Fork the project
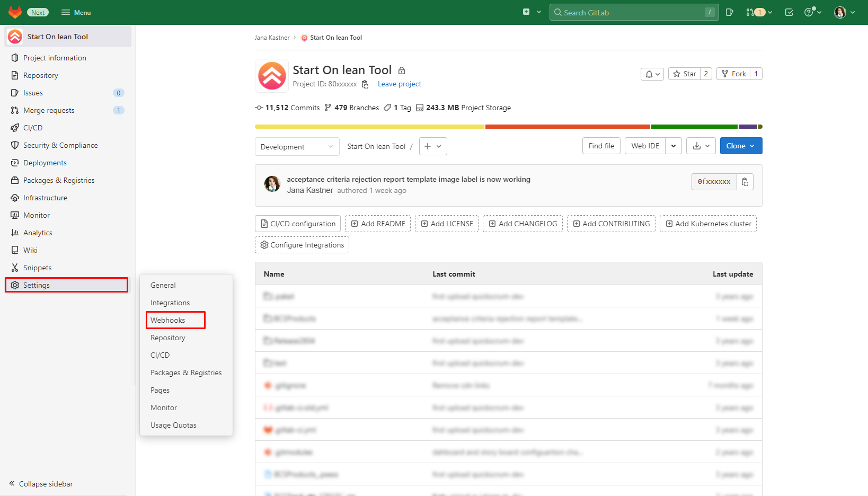 tap(733, 74)
